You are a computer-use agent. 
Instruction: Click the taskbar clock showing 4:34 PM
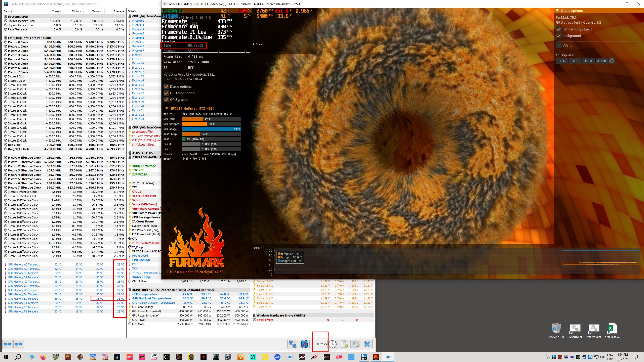pyautogui.click(x=622, y=357)
